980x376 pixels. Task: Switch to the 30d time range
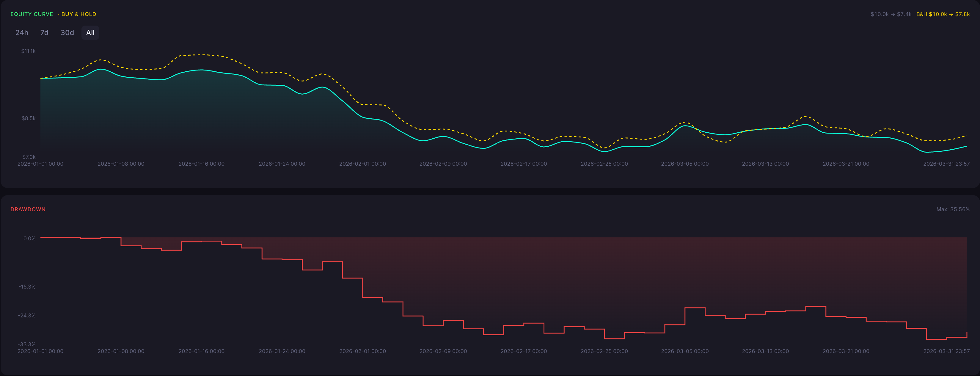67,33
